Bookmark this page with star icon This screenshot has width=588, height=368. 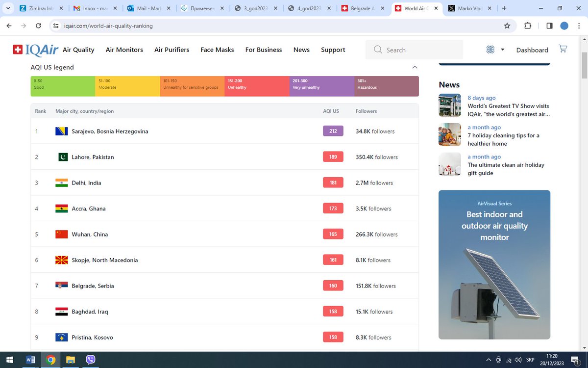[507, 26]
